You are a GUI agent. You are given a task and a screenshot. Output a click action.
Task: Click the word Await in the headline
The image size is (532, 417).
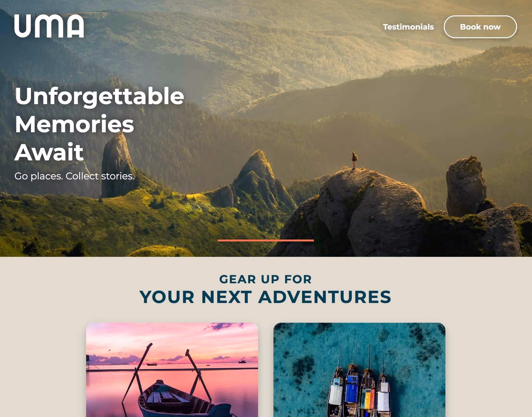click(x=49, y=152)
